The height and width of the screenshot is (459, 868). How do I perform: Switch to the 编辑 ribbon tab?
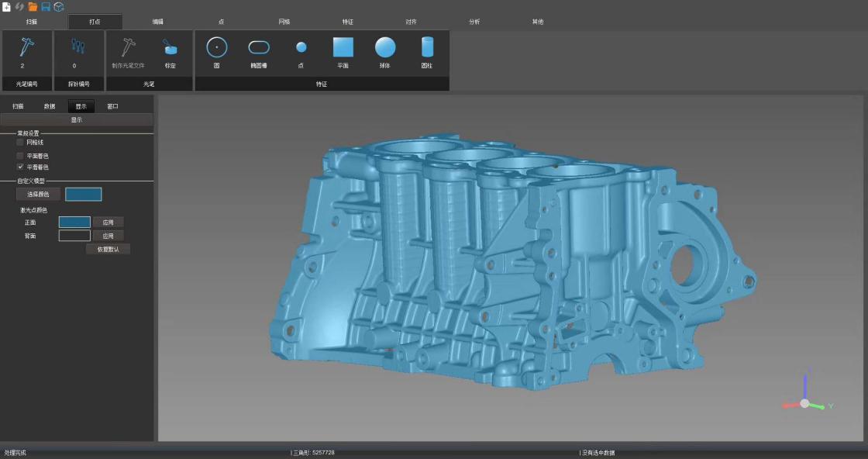coord(158,22)
